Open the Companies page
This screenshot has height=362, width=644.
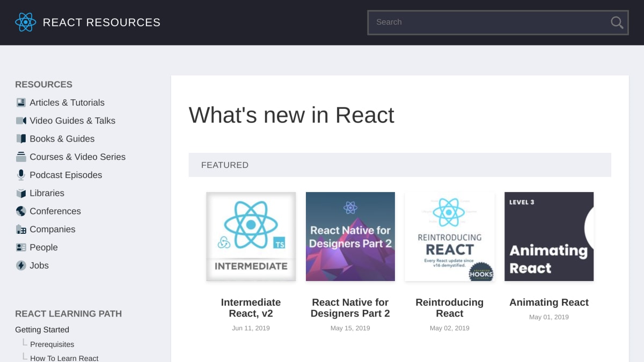tap(53, 230)
